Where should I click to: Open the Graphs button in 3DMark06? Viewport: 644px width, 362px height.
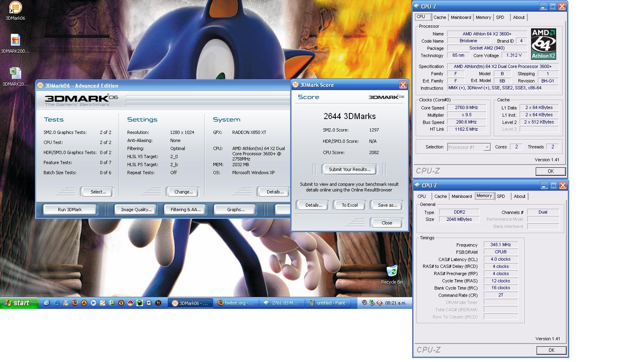coord(235,210)
